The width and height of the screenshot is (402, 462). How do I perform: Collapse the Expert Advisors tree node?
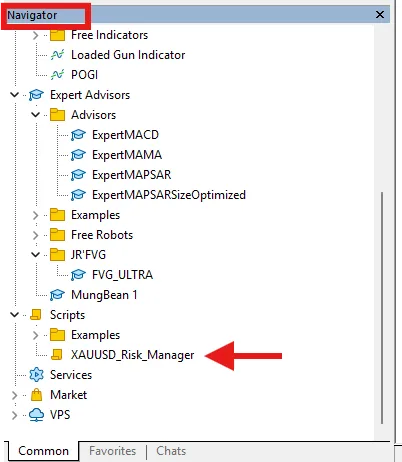coord(14,95)
